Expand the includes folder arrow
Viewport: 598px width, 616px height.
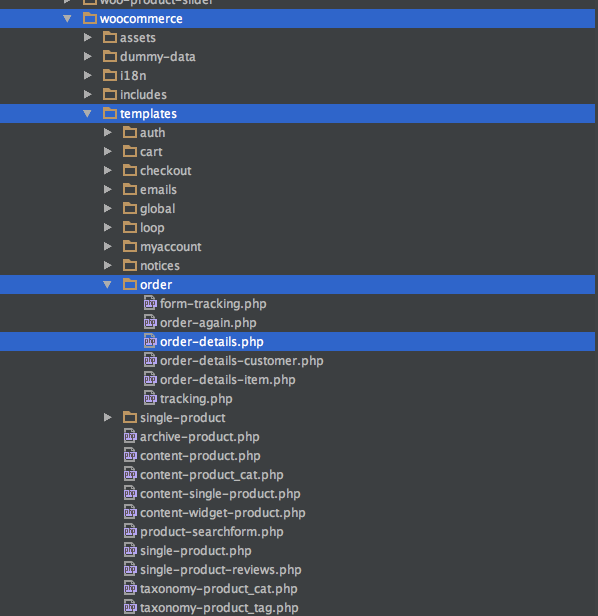[88, 94]
